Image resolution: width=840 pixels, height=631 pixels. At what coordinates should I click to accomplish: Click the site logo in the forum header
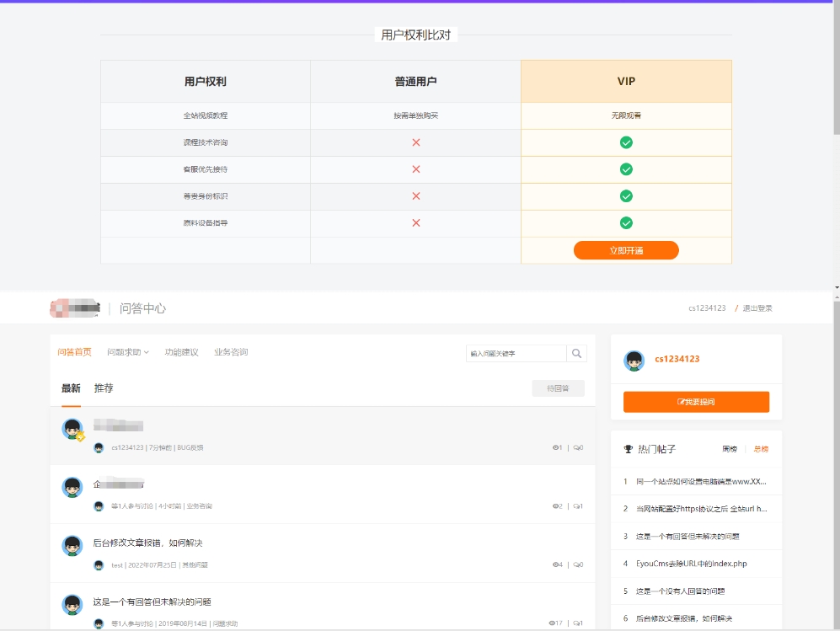(x=74, y=308)
